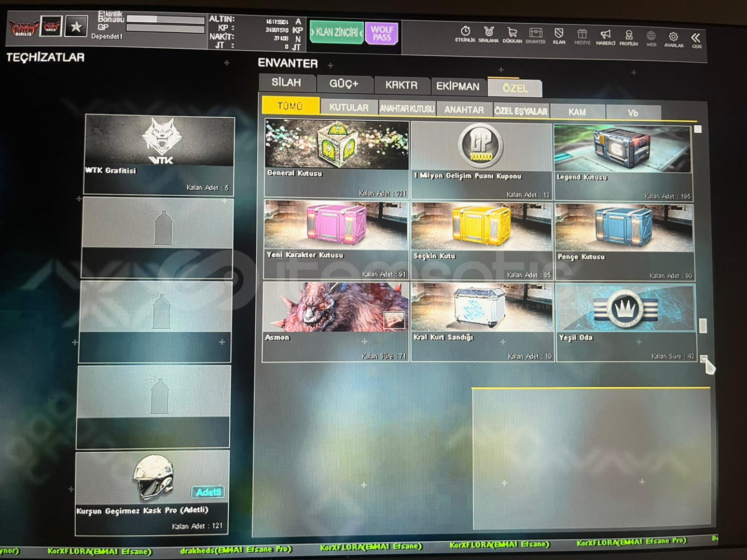The image size is (747, 560).
Task: Open the Dükkan shop cart icon
Action: [x=512, y=35]
